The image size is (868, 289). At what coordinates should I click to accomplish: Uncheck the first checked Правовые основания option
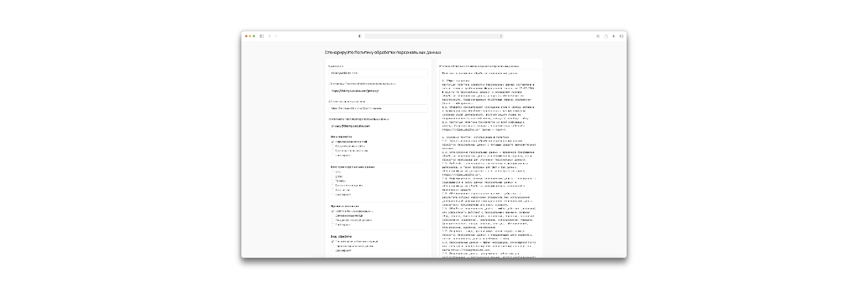[333, 211]
